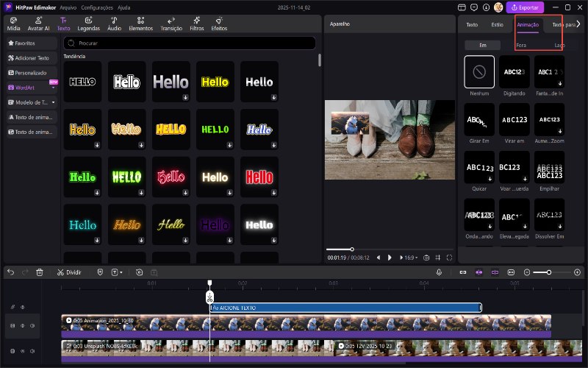Mute the bottom video track

(x=33, y=351)
